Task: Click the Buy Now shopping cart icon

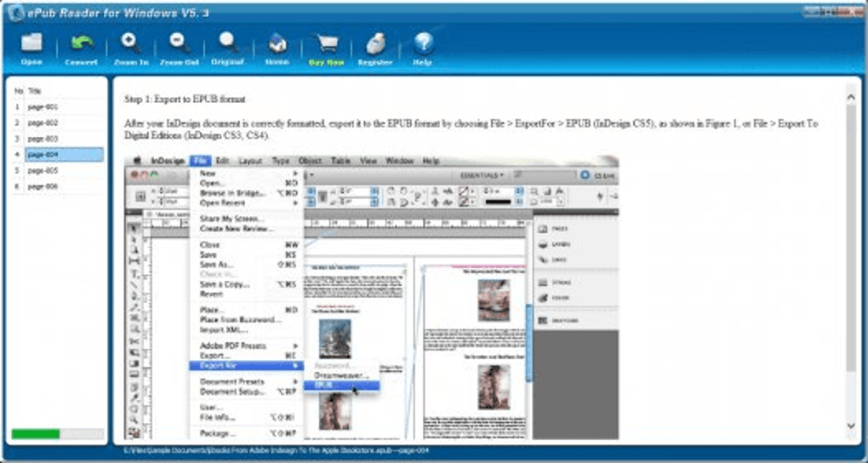Action: pyautogui.click(x=327, y=43)
